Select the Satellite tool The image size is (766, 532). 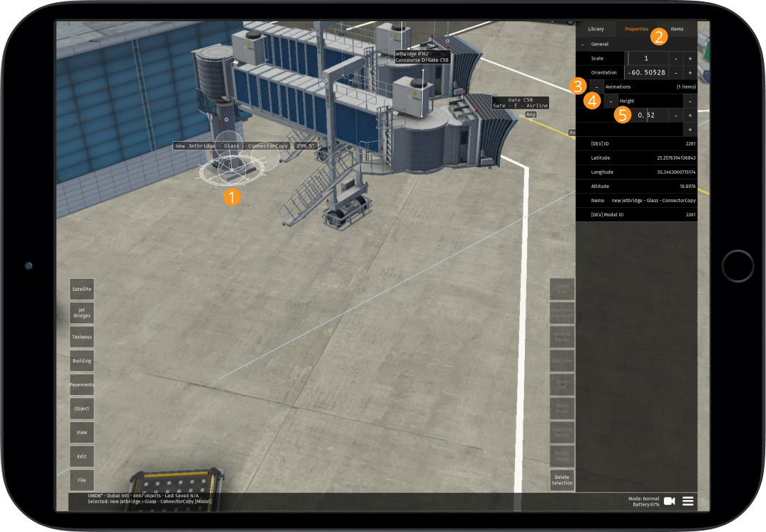82,289
